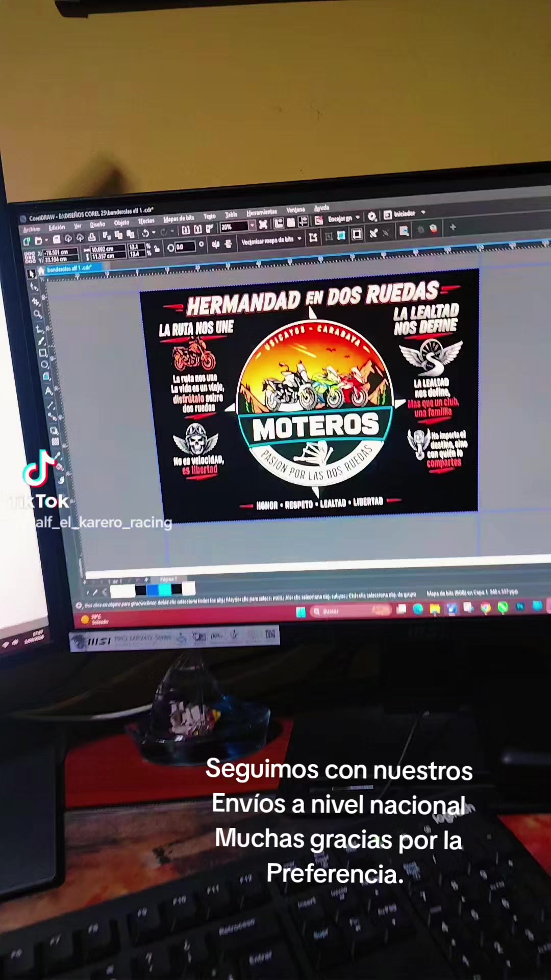Toggle the lock ratio padlock button
Image resolution: width=551 pixels, height=980 pixels.
156,249
